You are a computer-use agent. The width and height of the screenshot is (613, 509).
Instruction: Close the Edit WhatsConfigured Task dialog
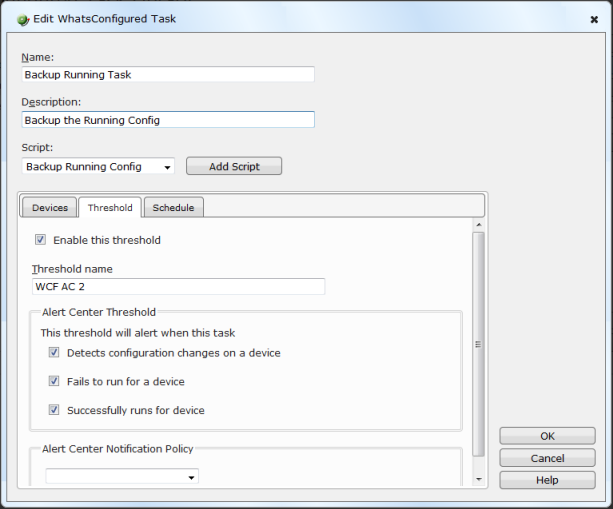[x=594, y=20]
